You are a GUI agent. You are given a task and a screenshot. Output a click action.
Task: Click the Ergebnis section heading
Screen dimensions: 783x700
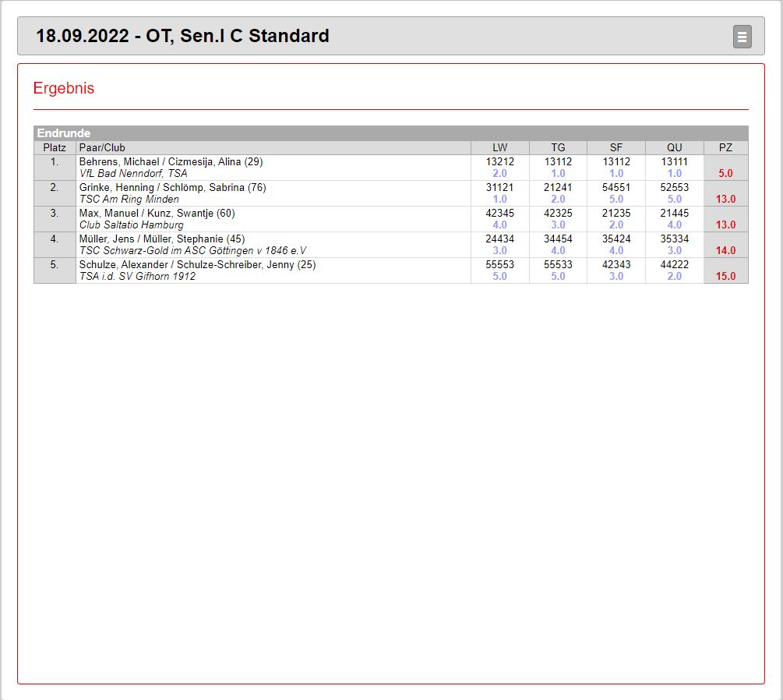[64, 88]
